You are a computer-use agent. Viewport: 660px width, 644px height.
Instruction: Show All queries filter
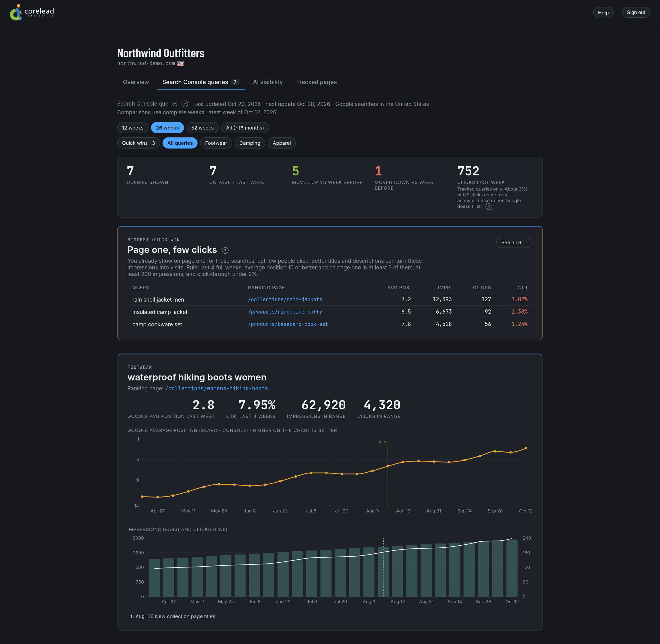point(180,143)
